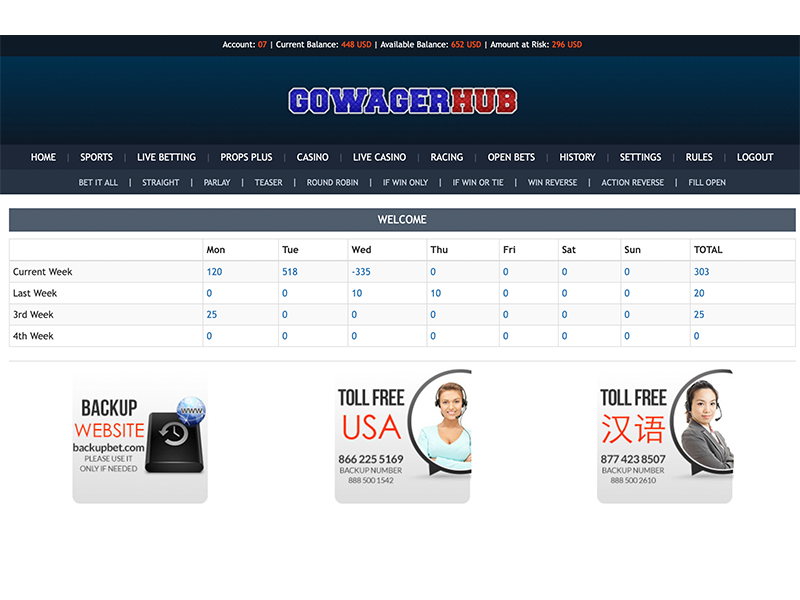Image resolution: width=800 pixels, height=600 pixels.
Task: Click Current Week Thursday value 0
Action: click(x=433, y=272)
